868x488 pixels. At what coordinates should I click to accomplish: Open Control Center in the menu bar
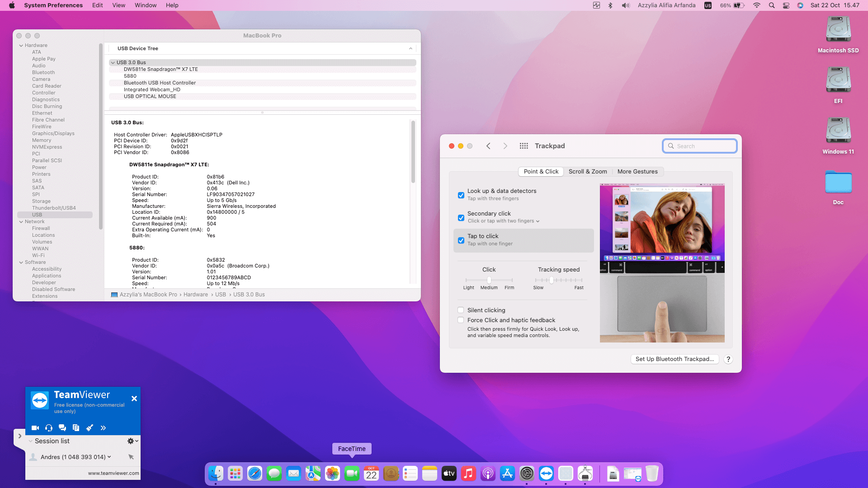pos(786,5)
